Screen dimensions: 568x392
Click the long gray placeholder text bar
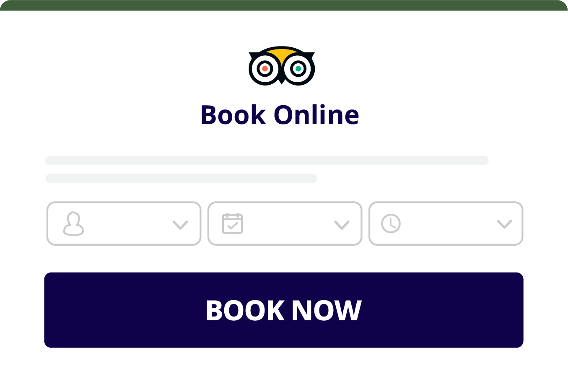coord(267,161)
